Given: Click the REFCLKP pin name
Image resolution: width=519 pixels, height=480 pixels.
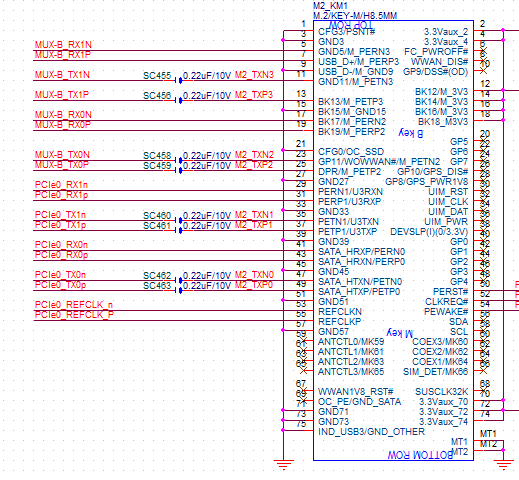Looking at the screenshot, I should click(340, 322).
